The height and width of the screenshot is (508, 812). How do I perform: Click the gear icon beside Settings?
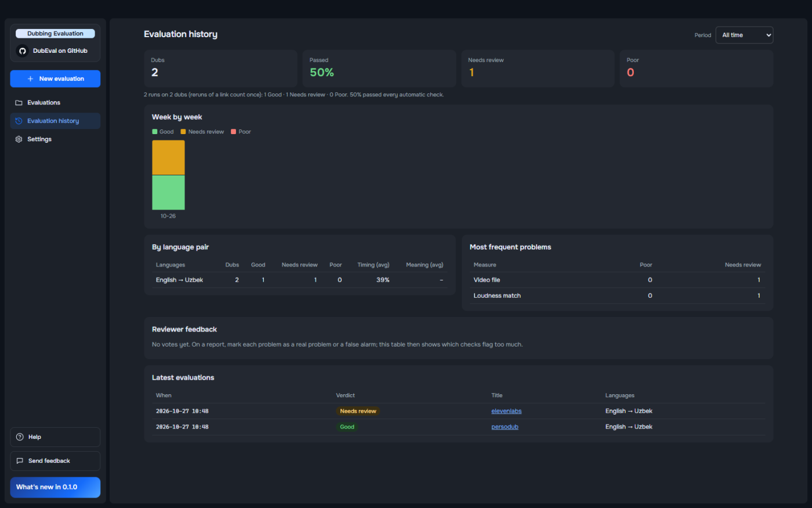(x=19, y=139)
